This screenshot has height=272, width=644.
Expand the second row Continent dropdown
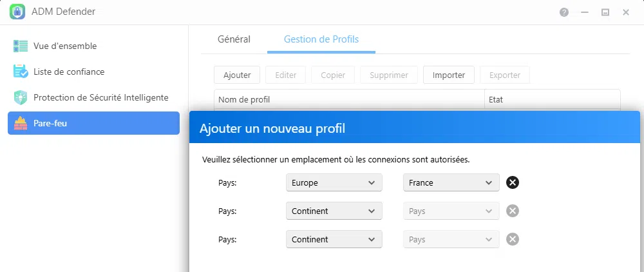pyautogui.click(x=334, y=211)
